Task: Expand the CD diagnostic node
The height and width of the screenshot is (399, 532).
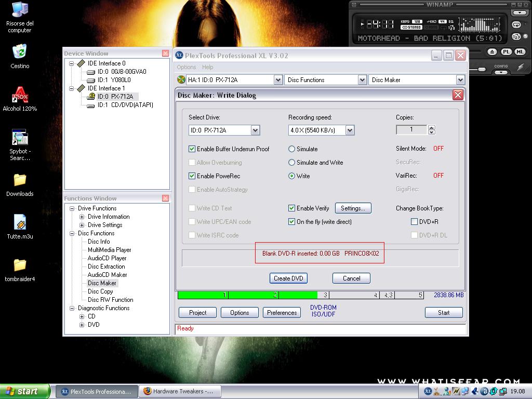Action: pos(82,316)
